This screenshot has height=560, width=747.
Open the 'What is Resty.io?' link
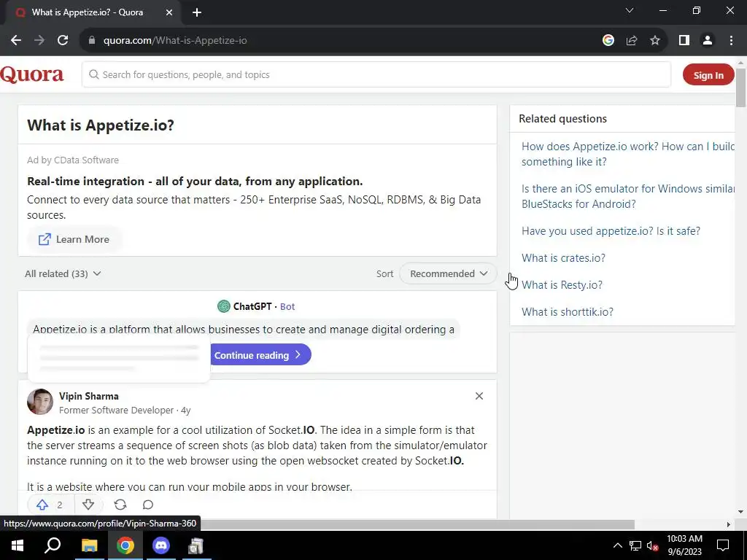pyautogui.click(x=562, y=285)
